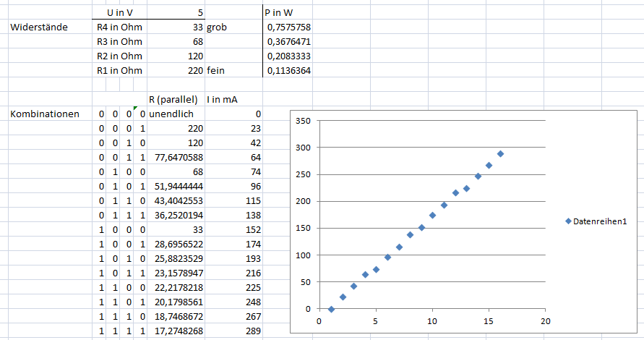This screenshot has width=644, height=340.
Task: Click the 'R4 in Ohm' cell
Action: [119, 27]
